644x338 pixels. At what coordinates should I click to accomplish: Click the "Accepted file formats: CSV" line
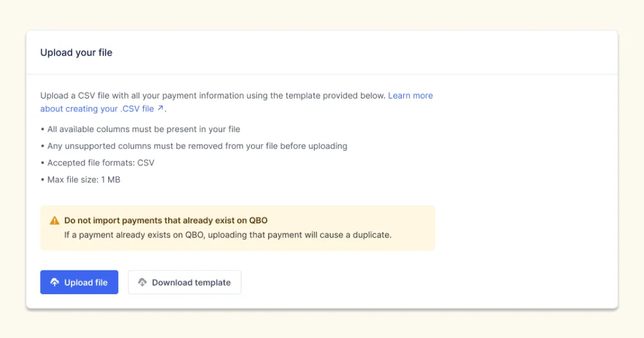[x=100, y=163]
